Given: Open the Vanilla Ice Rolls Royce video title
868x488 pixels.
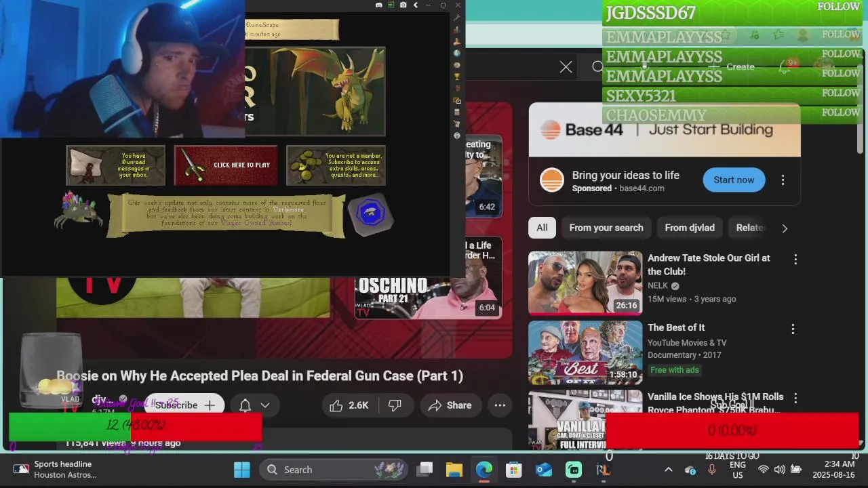Looking at the screenshot, I should (715, 403).
